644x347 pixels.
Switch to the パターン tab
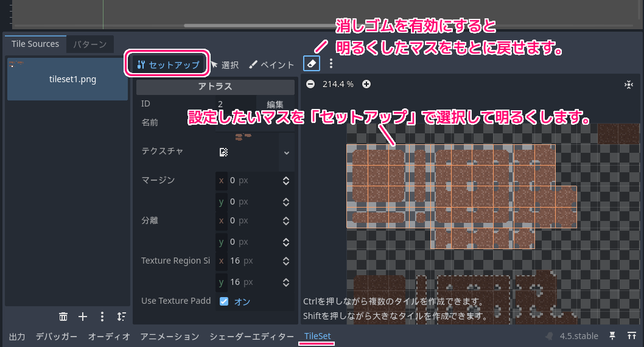tap(89, 44)
